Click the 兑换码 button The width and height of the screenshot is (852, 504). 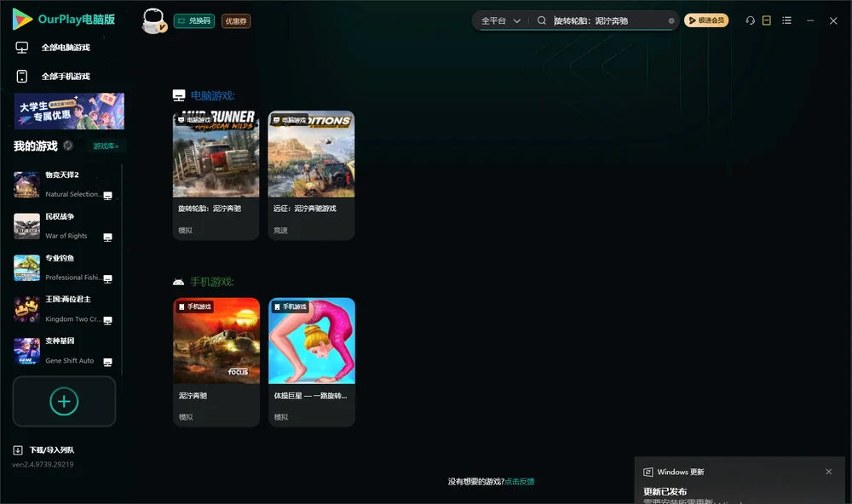point(194,21)
